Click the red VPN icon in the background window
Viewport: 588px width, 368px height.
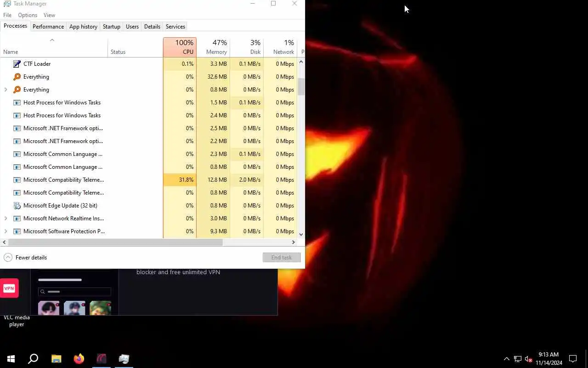coord(9,288)
